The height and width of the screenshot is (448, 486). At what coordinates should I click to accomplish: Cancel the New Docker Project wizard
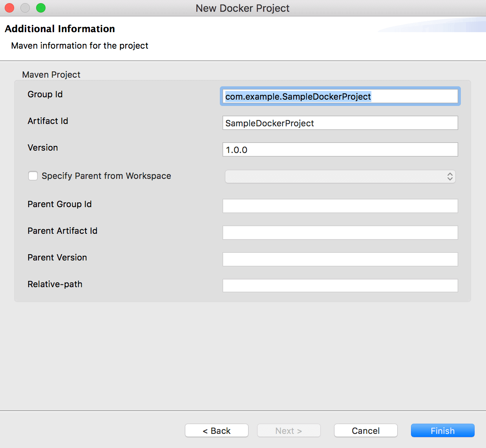(x=366, y=430)
